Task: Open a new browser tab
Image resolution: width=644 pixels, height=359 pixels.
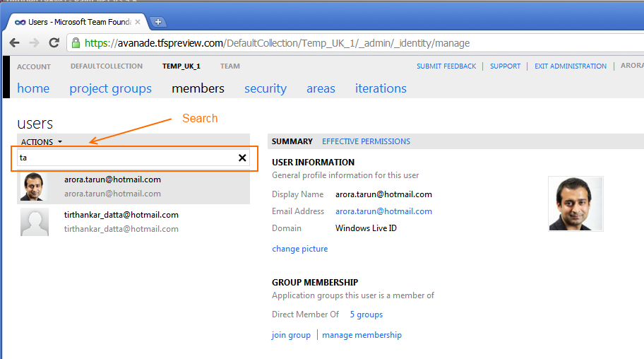Action: pyautogui.click(x=158, y=22)
